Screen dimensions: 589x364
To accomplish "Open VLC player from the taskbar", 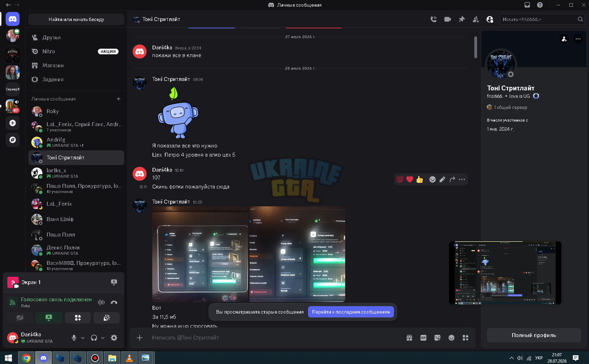I will point(129,358).
